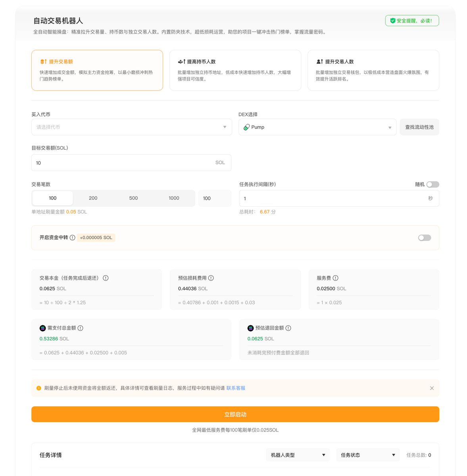Choose 1000 trades in 交易笔数
Viewport: 467px width, 476px height.
pyautogui.click(x=174, y=198)
